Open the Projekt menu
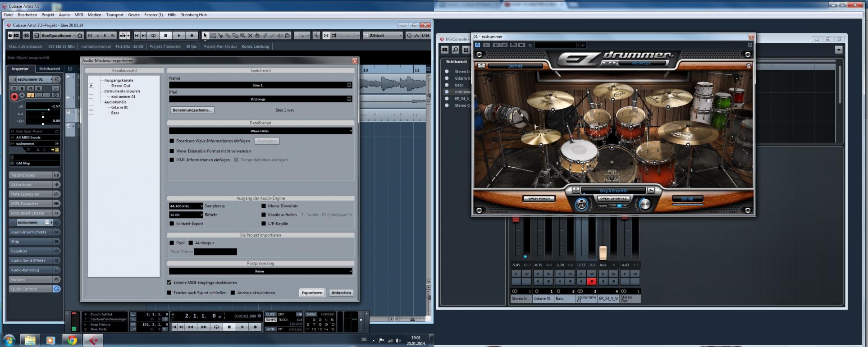The width and height of the screenshot is (868, 347). pos(48,15)
